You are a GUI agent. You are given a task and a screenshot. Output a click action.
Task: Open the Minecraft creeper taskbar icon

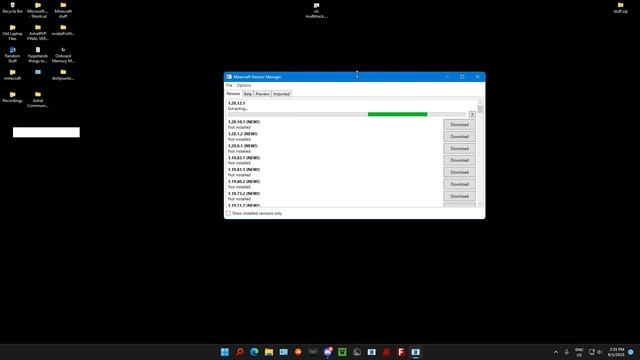[342, 352]
